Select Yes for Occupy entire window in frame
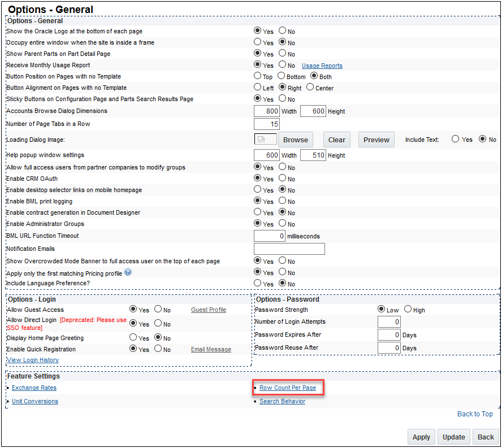Screen dimensions: 502x448 257,42
